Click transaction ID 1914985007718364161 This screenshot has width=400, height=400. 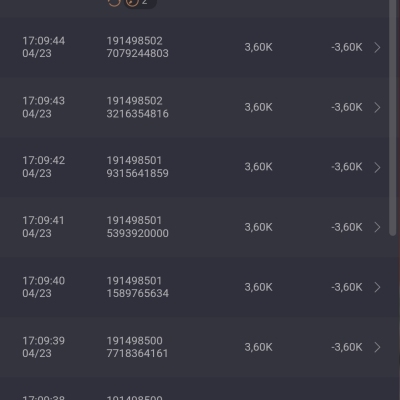point(137,347)
